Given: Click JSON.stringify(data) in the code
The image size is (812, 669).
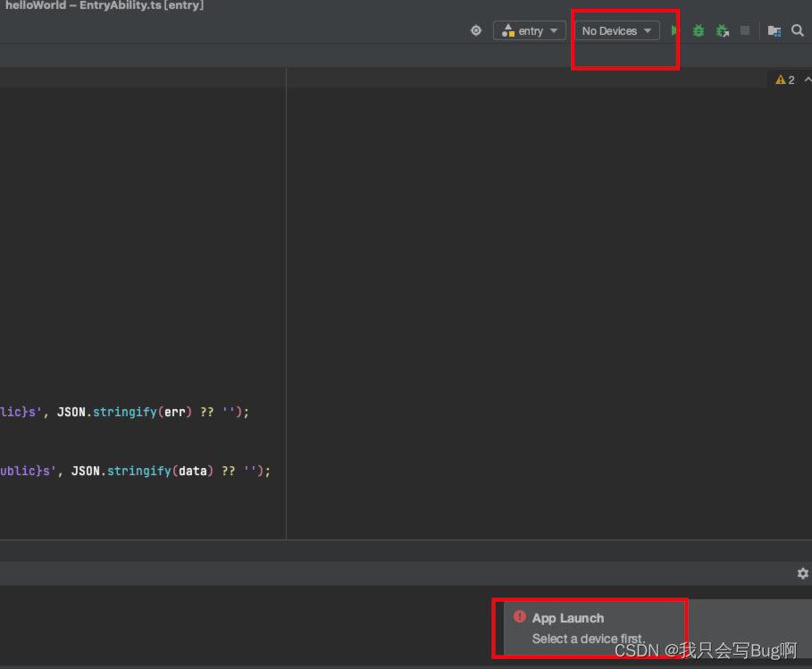Looking at the screenshot, I should (x=142, y=472).
